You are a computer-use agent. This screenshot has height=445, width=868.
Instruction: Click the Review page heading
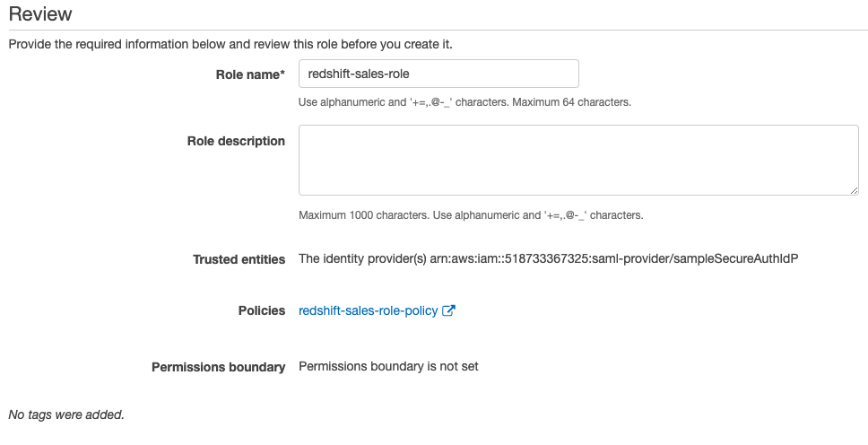click(x=40, y=14)
